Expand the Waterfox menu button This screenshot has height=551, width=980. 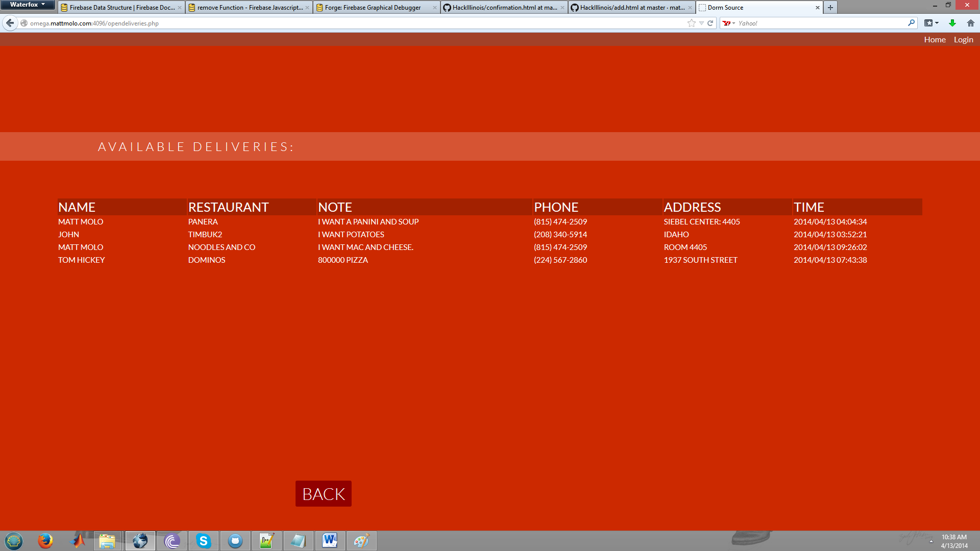pos(28,5)
